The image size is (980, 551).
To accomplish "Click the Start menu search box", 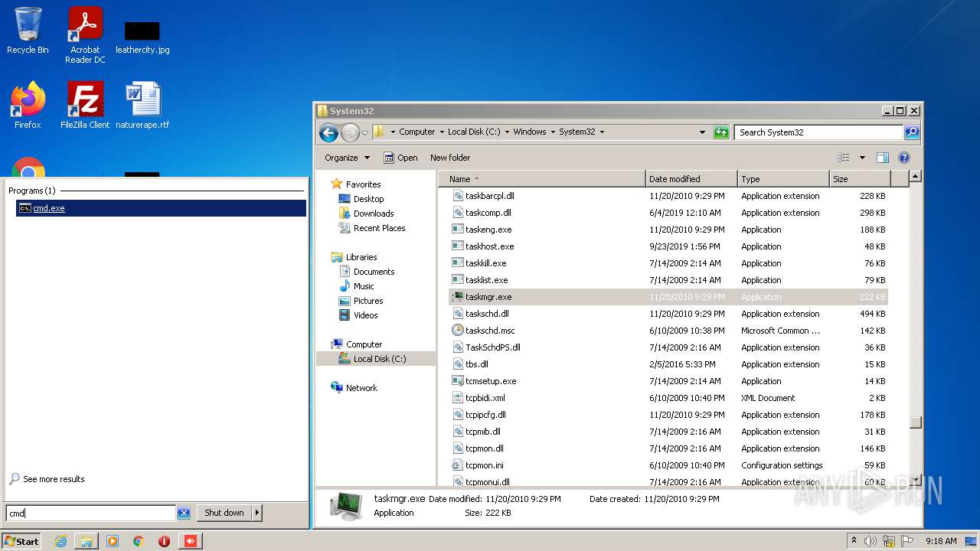I will pyautogui.click(x=91, y=514).
